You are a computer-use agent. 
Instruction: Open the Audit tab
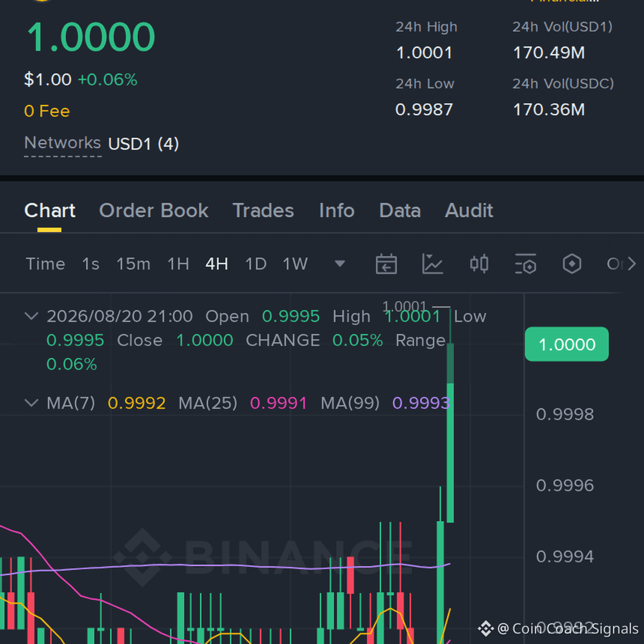pyautogui.click(x=469, y=210)
